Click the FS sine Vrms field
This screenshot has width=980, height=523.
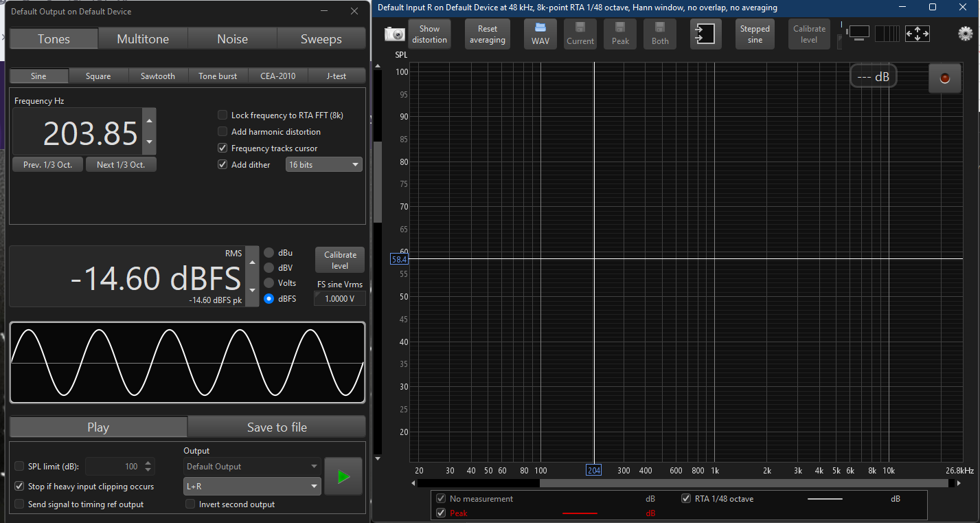click(x=340, y=298)
